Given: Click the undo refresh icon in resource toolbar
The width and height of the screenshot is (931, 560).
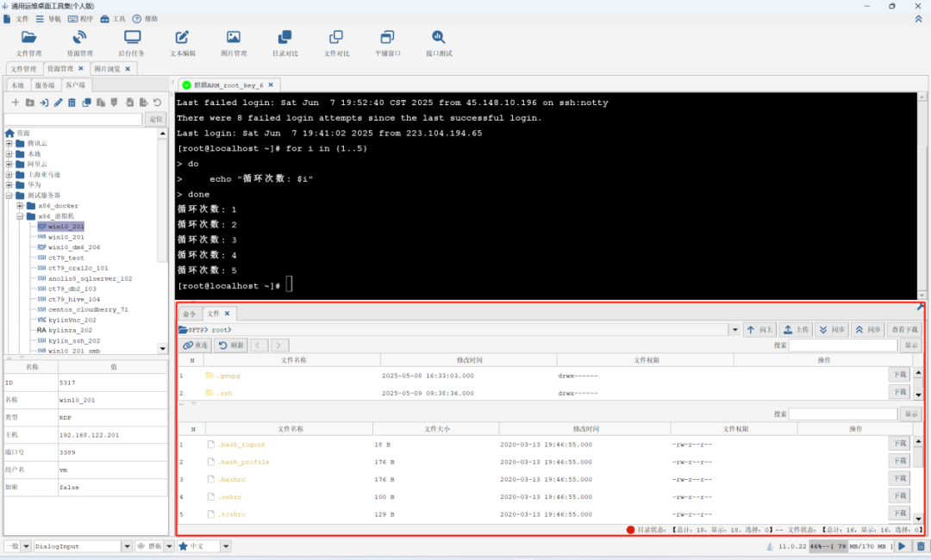Looking at the screenshot, I should [x=158, y=103].
